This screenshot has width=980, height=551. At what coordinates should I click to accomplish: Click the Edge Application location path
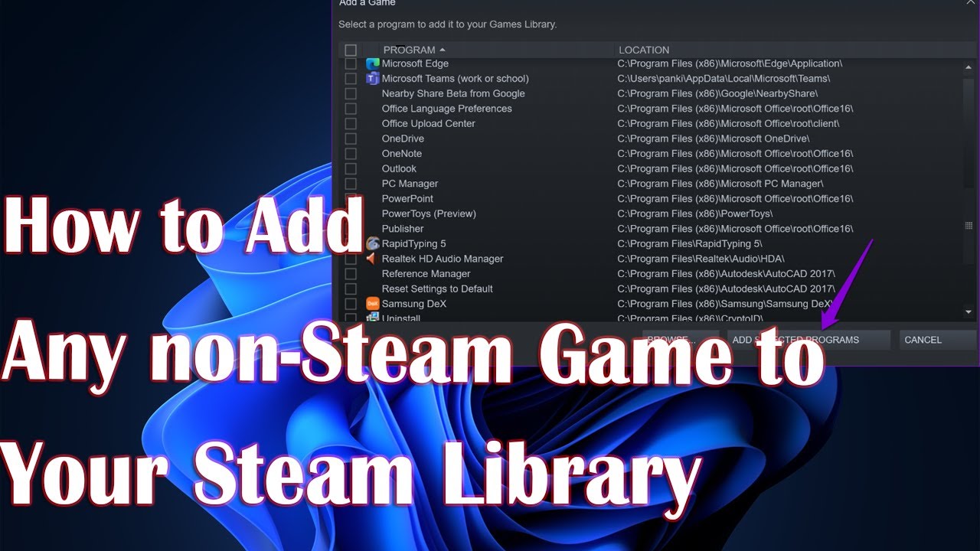(730, 64)
